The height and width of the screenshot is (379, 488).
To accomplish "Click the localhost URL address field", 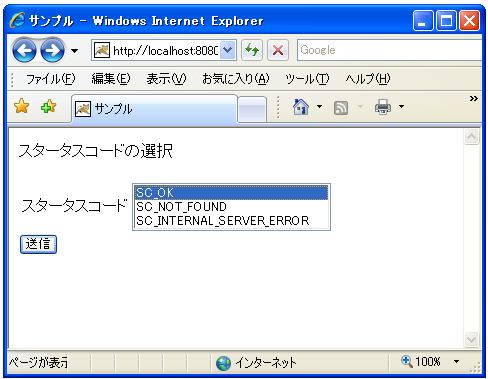I will (166, 51).
